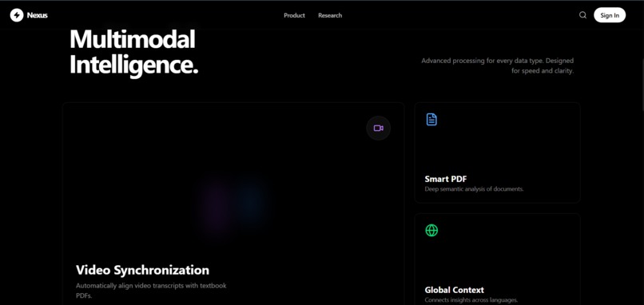Open the Product menu item

click(295, 15)
